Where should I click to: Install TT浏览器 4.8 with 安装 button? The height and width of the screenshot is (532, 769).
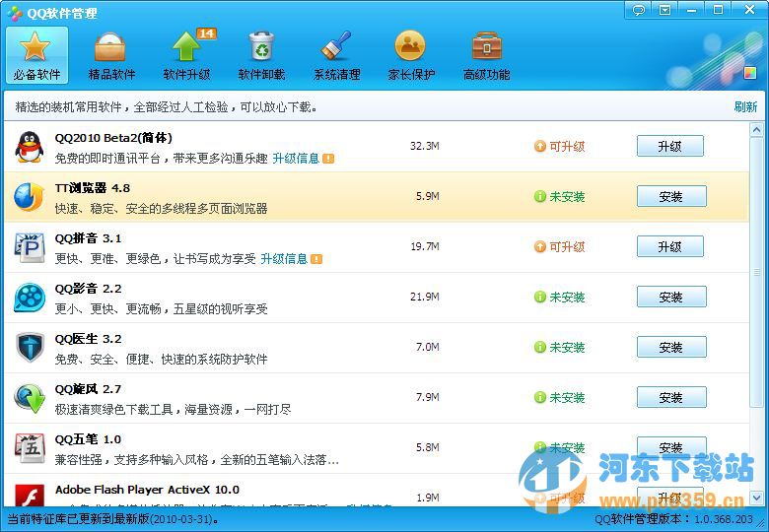671,196
